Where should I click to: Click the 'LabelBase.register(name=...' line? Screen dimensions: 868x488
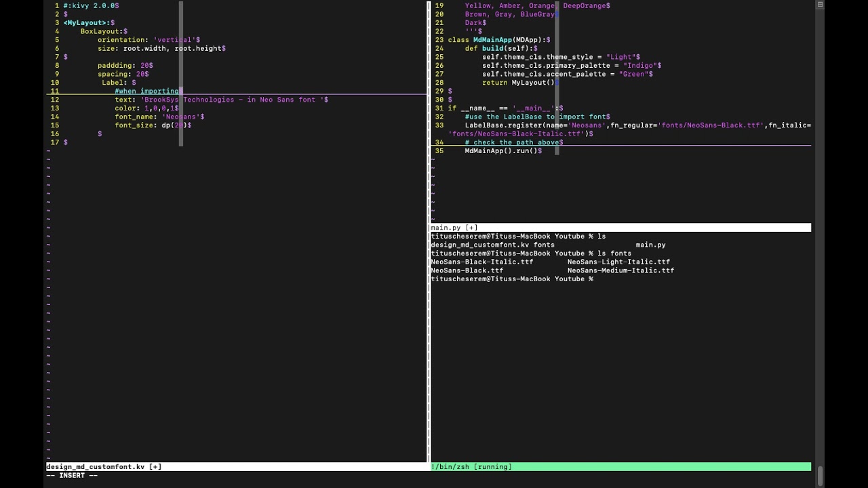[637, 125]
